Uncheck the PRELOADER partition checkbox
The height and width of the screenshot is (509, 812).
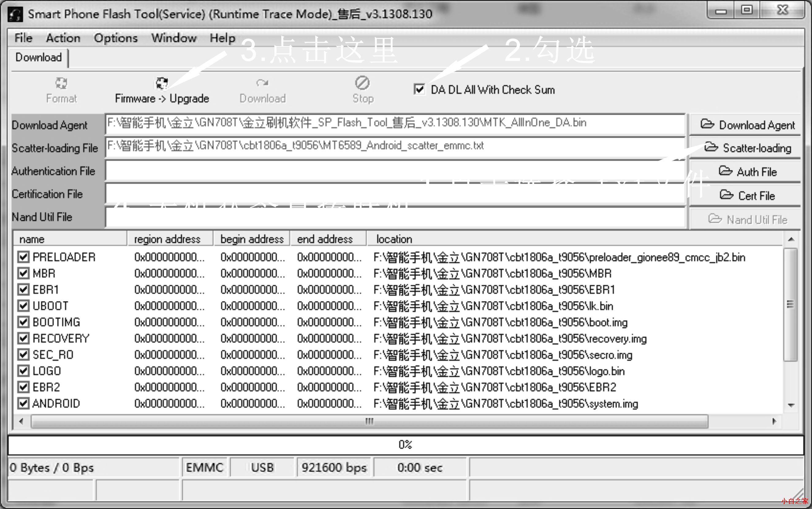tap(23, 257)
